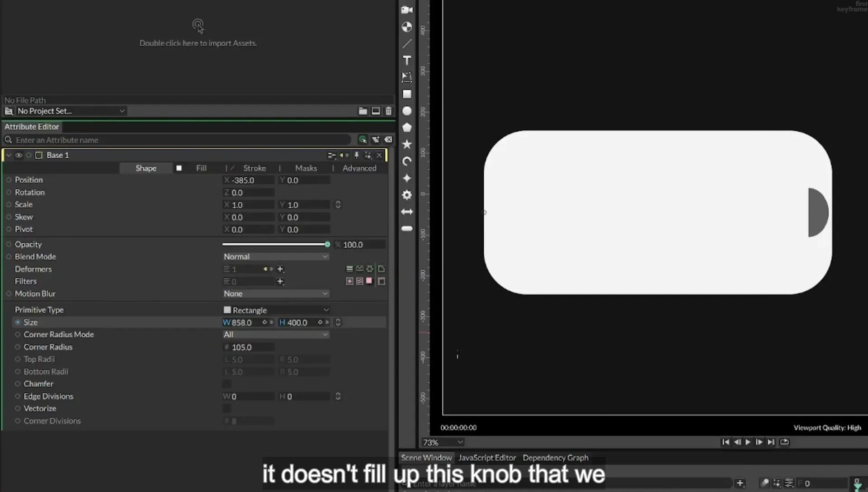Open the Primitive Type Rectangle dropdown
Image resolution: width=868 pixels, height=492 pixels.
(x=275, y=310)
